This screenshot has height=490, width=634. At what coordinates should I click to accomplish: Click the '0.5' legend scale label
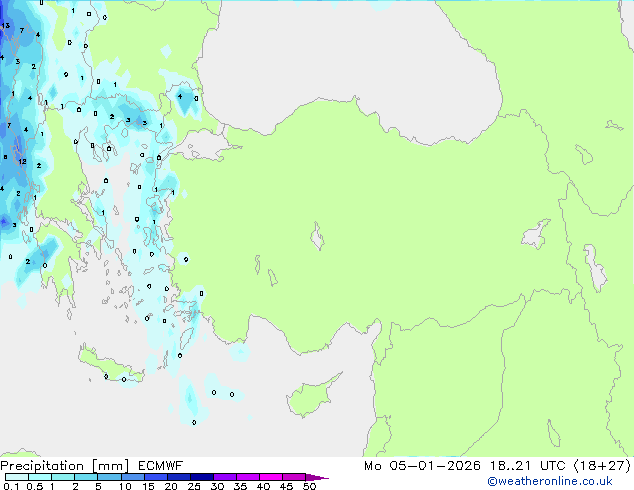tap(34, 486)
